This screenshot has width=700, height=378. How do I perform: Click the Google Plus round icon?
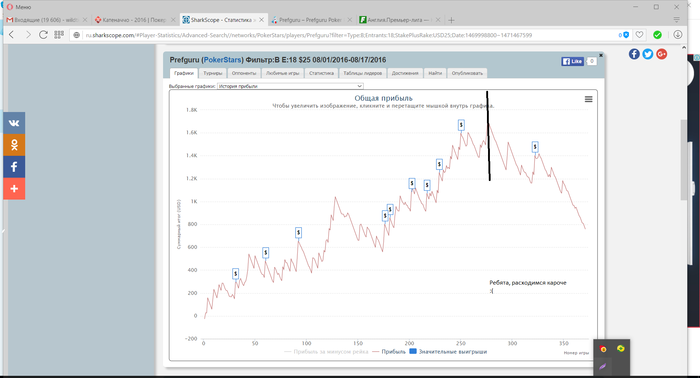(662, 54)
